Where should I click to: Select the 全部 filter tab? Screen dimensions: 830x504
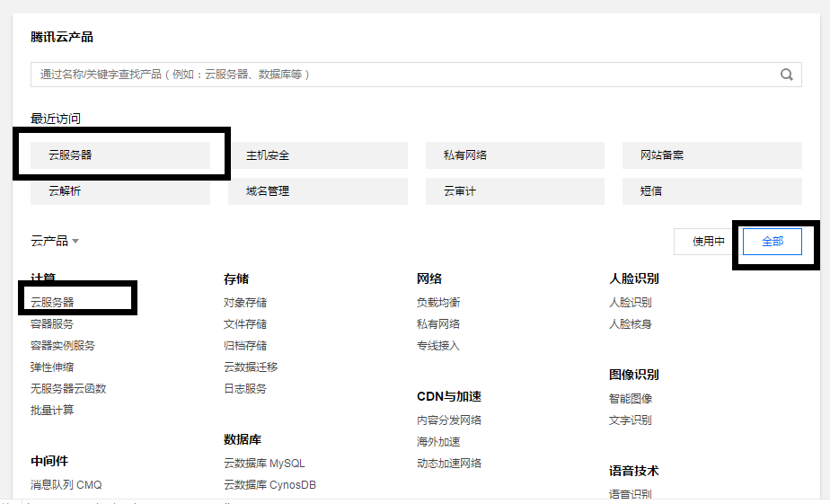click(773, 242)
